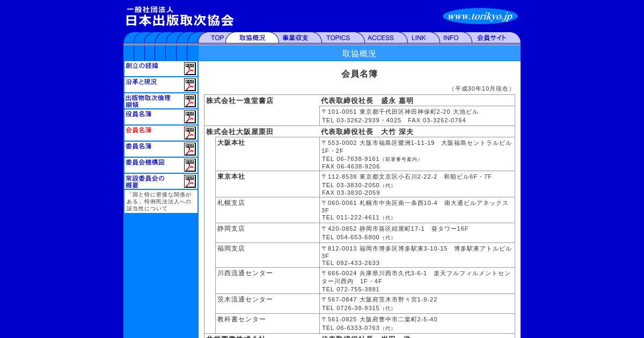Open the 事業収支 tab
This screenshot has width=644, height=338.
click(x=295, y=38)
